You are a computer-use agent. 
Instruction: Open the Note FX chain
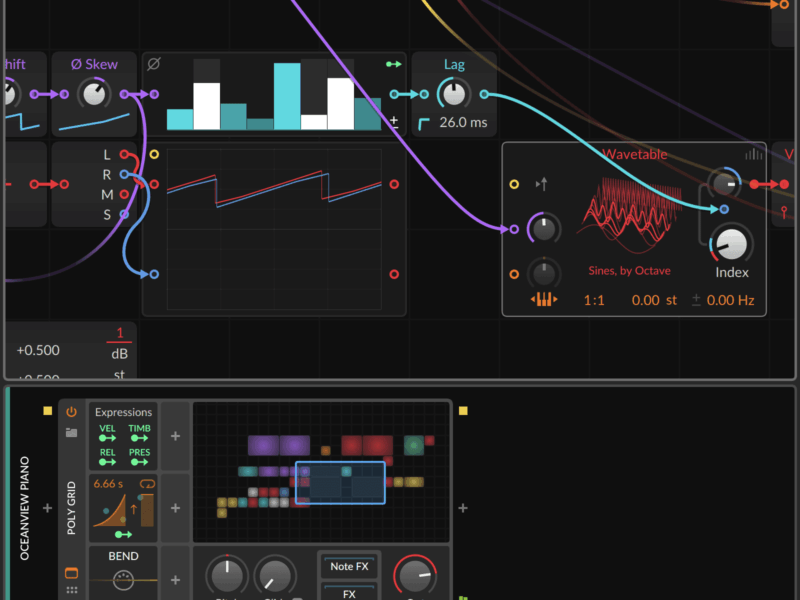coord(348,566)
